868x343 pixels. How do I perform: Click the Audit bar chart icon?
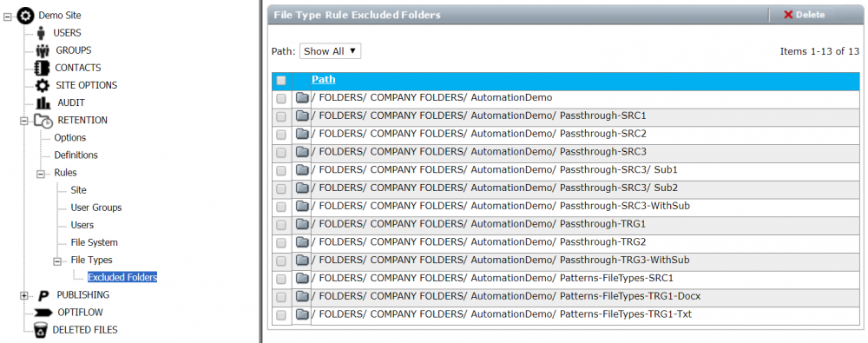tap(43, 103)
